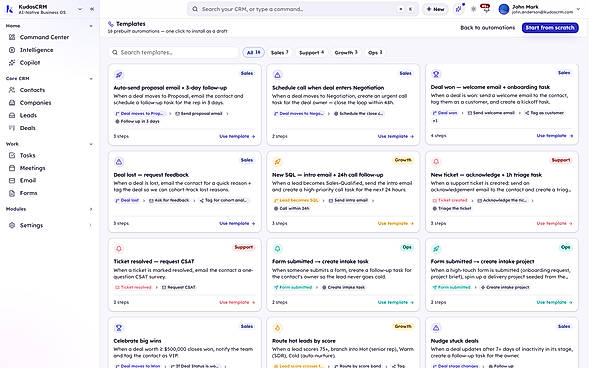Open notifications with the red badge
This screenshot has height=368, width=589.
coord(486,8)
